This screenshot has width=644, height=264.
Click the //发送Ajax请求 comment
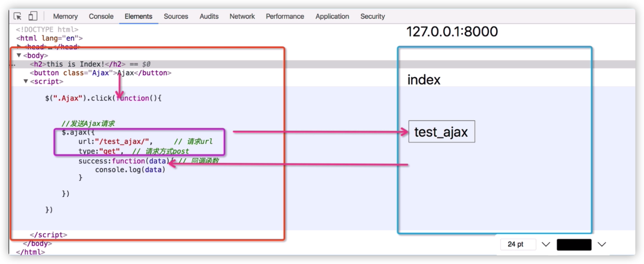click(x=88, y=124)
